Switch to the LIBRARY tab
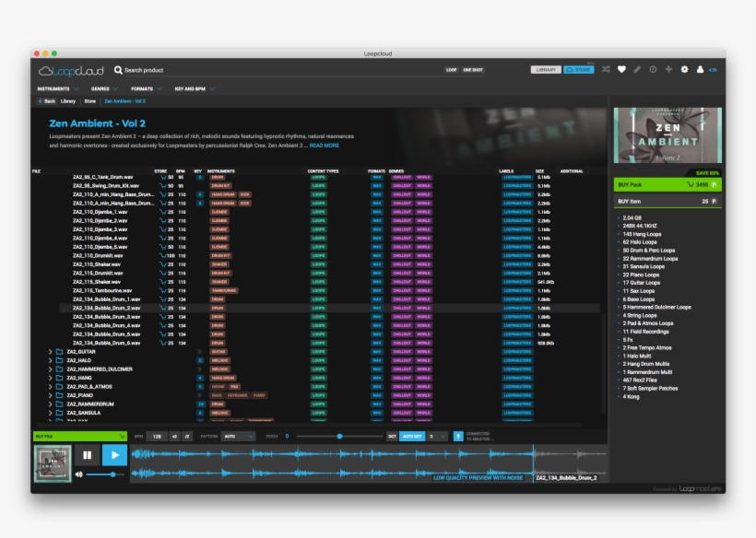Image resolution: width=756 pixels, height=538 pixels. tap(546, 70)
